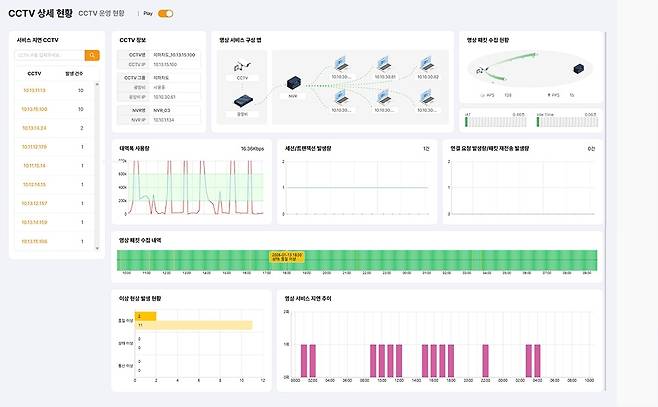
Task: Select the laptop icon labeled 10.10.30.82
Action: 427,64
